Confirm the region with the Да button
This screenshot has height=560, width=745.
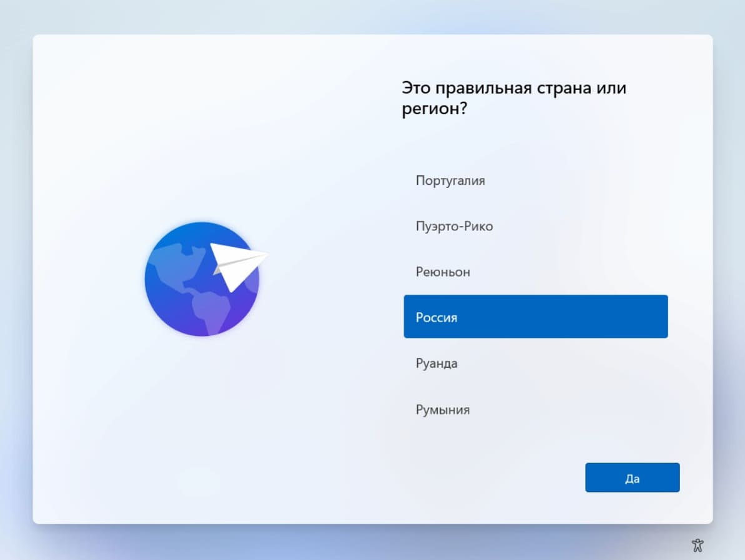click(x=633, y=478)
